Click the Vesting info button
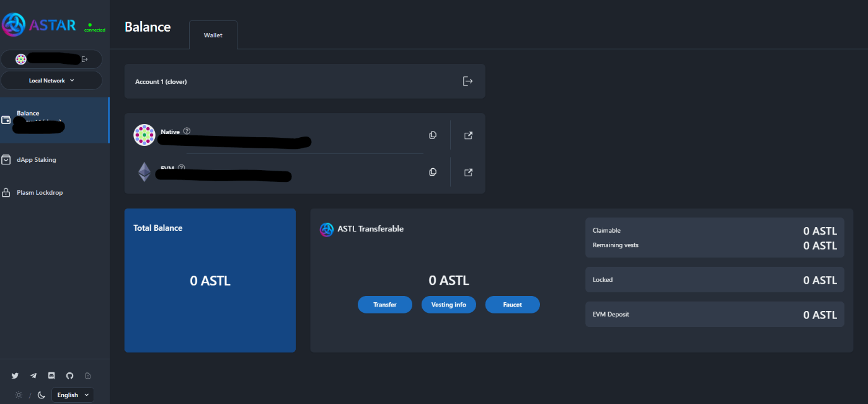The image size is (868, 404). (449, 305)
